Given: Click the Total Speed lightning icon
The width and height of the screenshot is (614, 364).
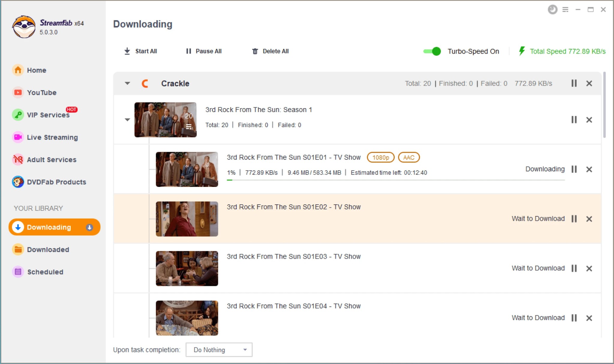Looking at the screenshot, I should (522, 51).
